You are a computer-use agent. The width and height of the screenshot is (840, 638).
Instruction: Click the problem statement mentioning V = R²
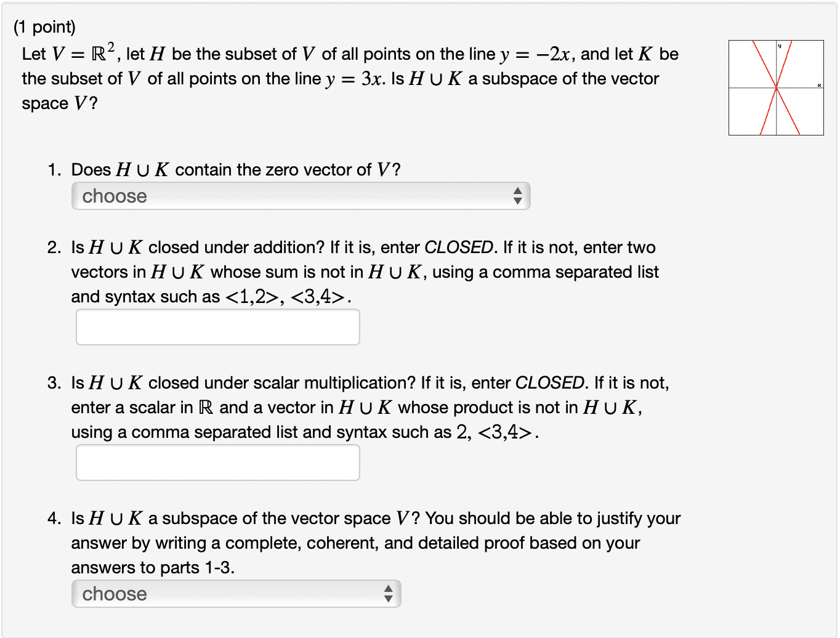click(246, 54)
